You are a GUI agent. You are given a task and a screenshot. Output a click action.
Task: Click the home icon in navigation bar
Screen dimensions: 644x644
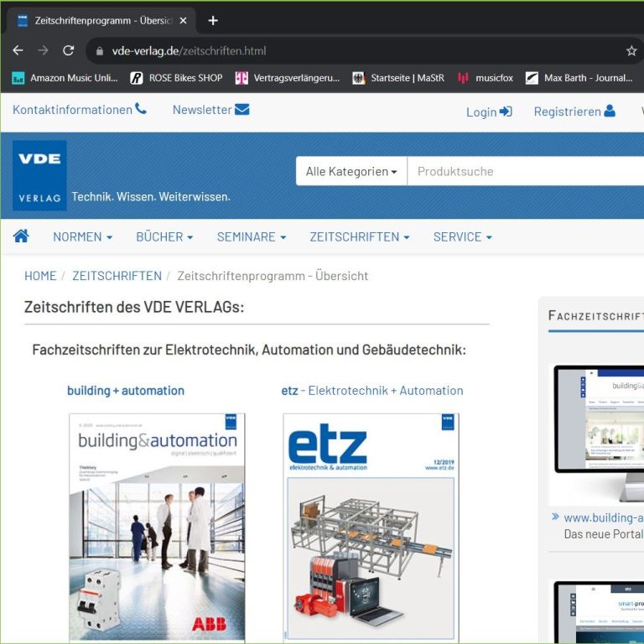coord(21,236)
